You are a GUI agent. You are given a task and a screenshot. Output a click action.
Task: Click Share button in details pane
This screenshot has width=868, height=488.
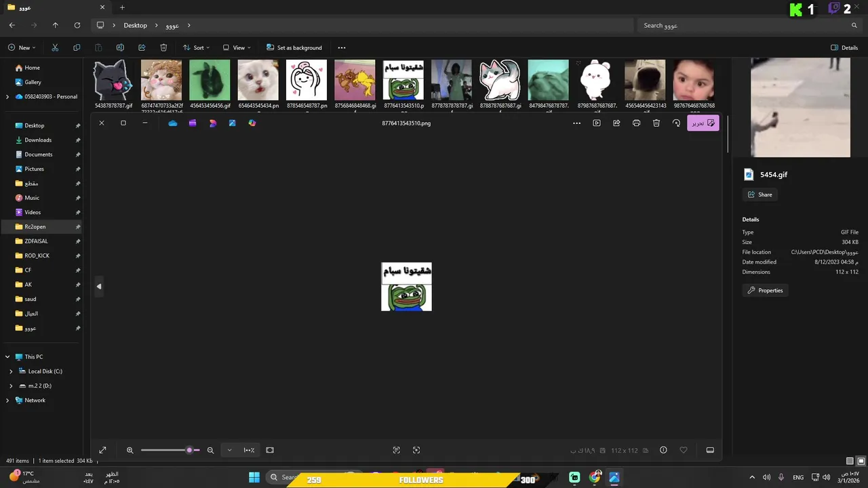point(759,195)
